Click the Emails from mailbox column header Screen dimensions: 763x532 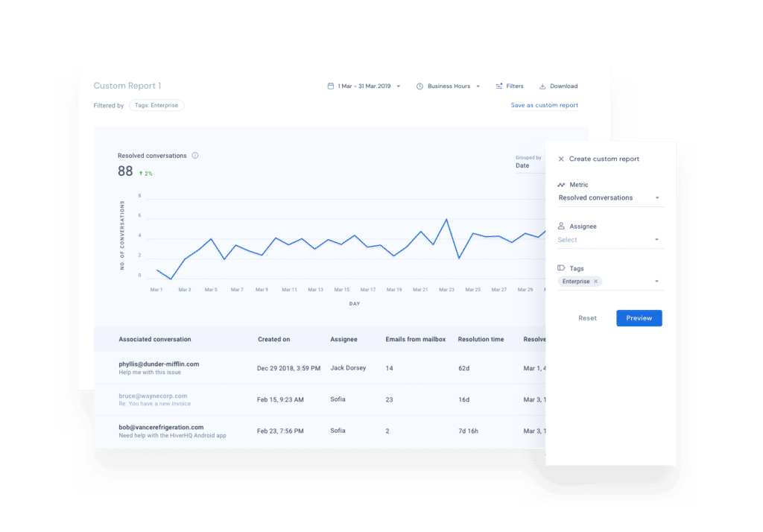416,339
